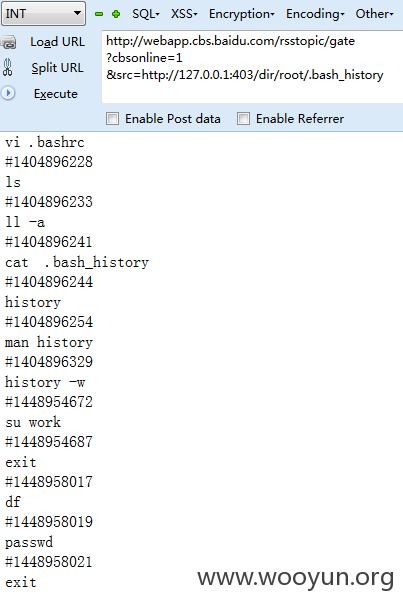Click the 'history -w' line
403x606 pixels.
tap(45, 383)
